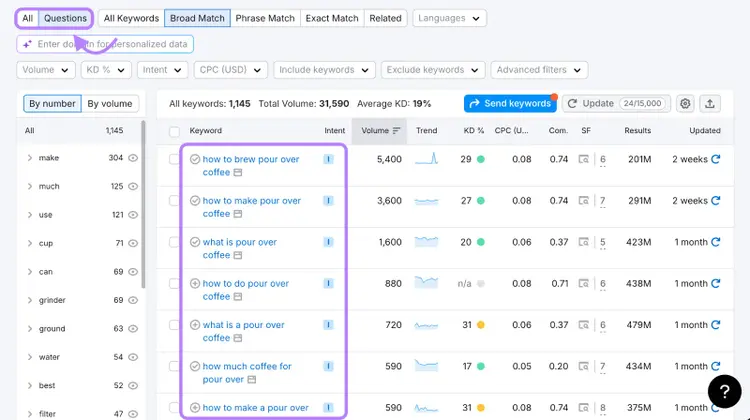Check the 'what is pour over coffee' row checkbox

click(x=174, y=242)
